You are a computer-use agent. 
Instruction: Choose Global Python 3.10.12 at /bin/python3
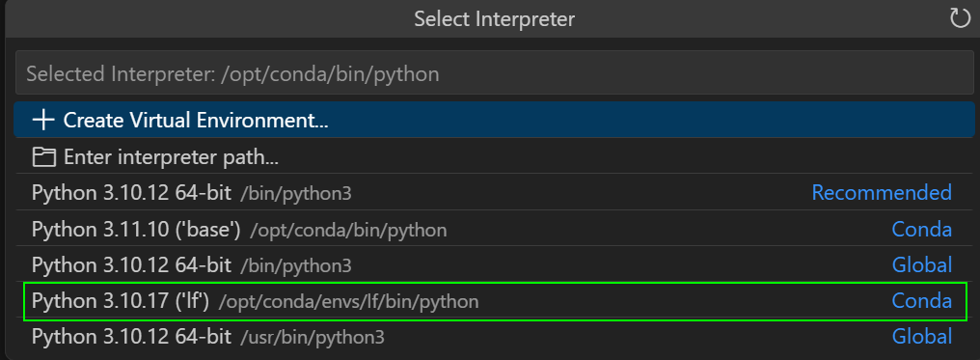tap(495, 265)
